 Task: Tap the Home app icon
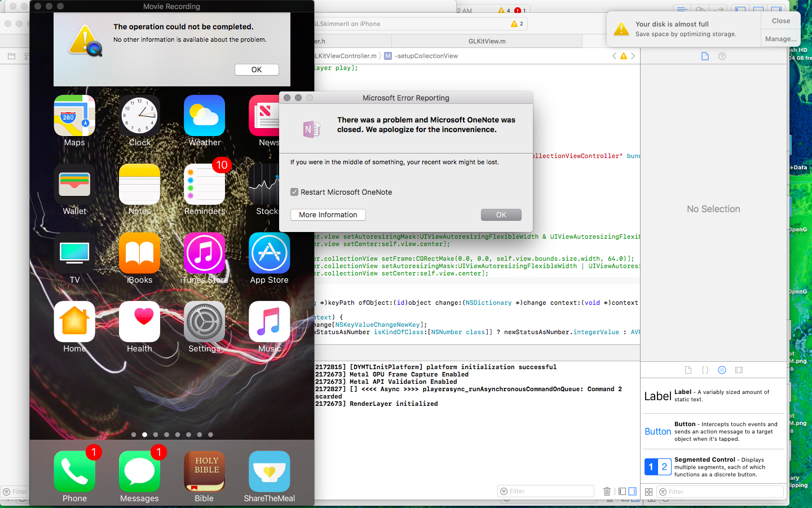click(74, 322)
